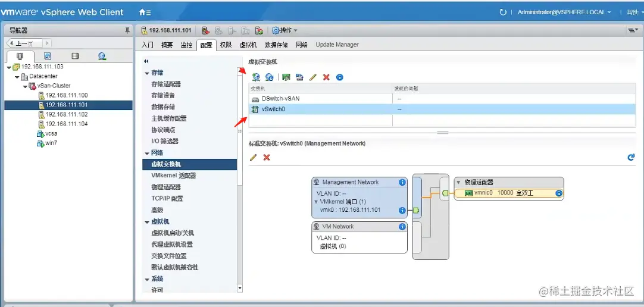
Task: Open the Update Manager tab
Action: pyautogui.click(x=337, y=45)
